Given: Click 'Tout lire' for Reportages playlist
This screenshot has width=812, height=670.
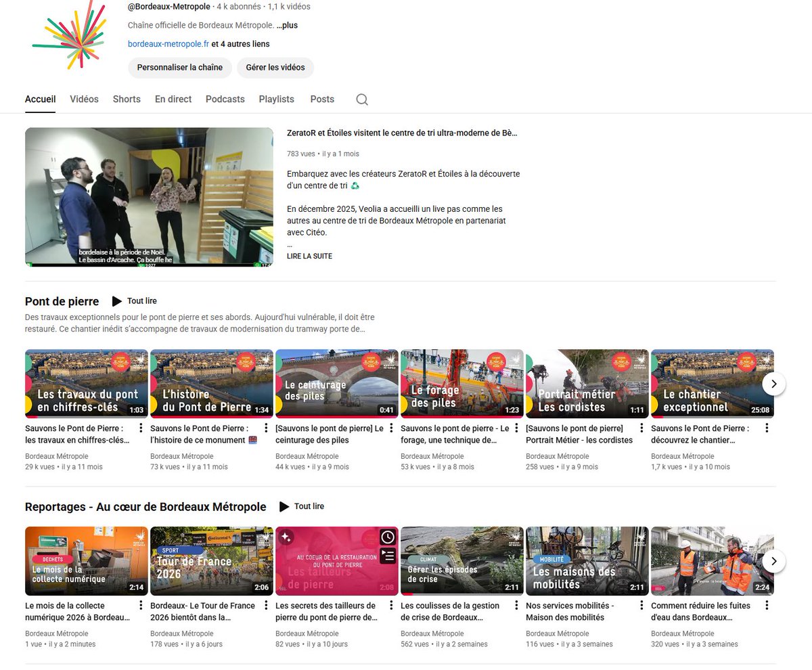Looking at the screenshot, I should 309,506.
